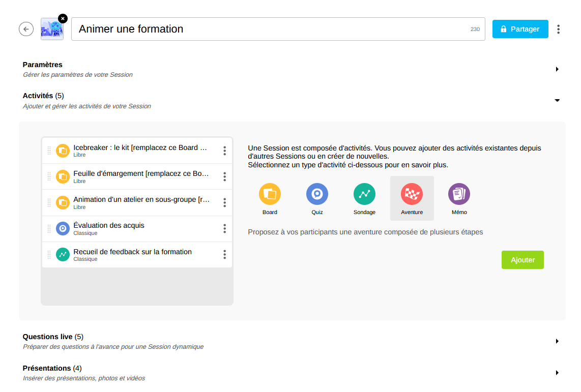581x392 pixels.
Task: Click the session thumbnail image
Action: 51,30
